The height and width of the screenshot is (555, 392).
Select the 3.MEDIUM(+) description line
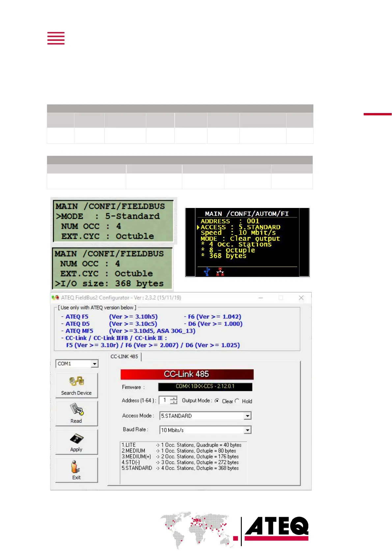180,456
